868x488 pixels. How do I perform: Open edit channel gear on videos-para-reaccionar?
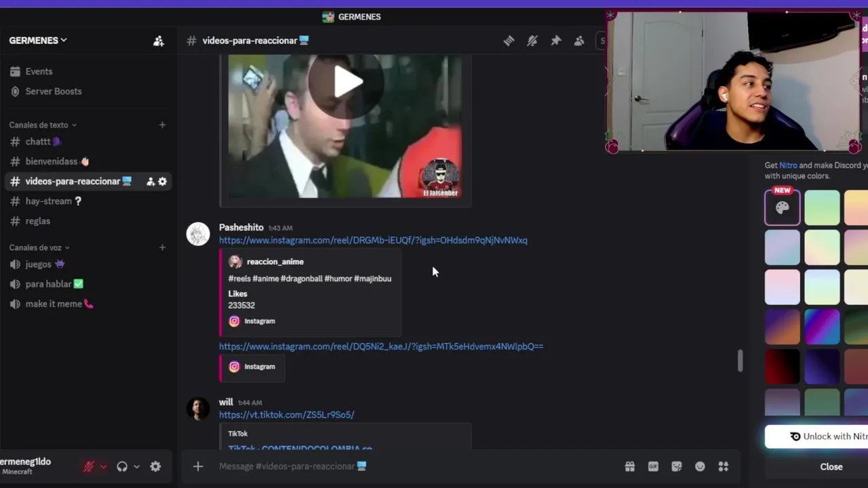tap(162, 182)
